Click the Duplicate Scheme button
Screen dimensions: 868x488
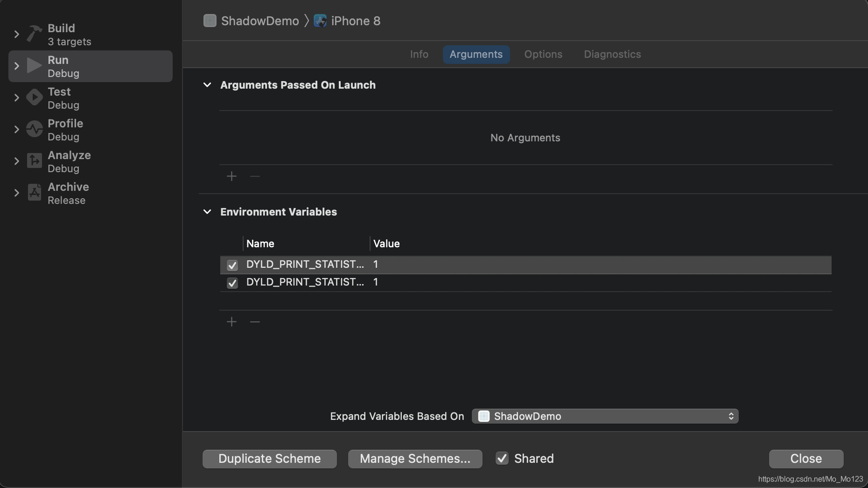pos(270,459)
